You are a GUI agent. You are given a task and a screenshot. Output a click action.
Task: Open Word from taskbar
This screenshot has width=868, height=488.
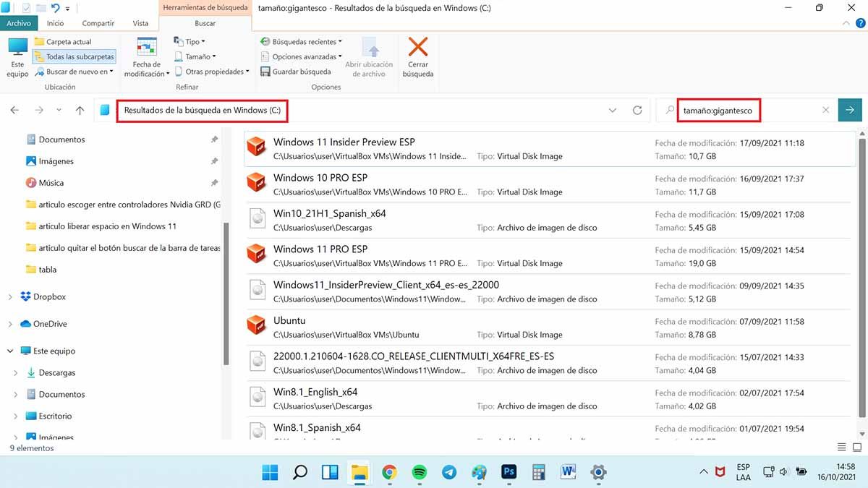click(568, 472)
